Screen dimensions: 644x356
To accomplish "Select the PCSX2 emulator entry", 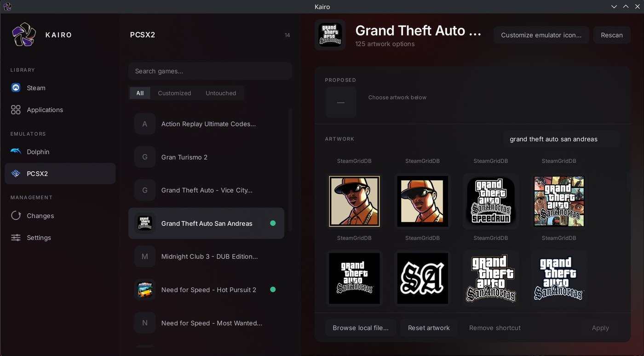I will [x=60, y=174].
